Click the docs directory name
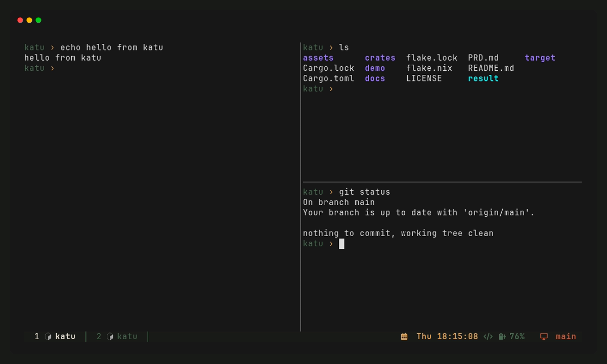The height and width of the screenshot is (364, 607). pos(375,79)
